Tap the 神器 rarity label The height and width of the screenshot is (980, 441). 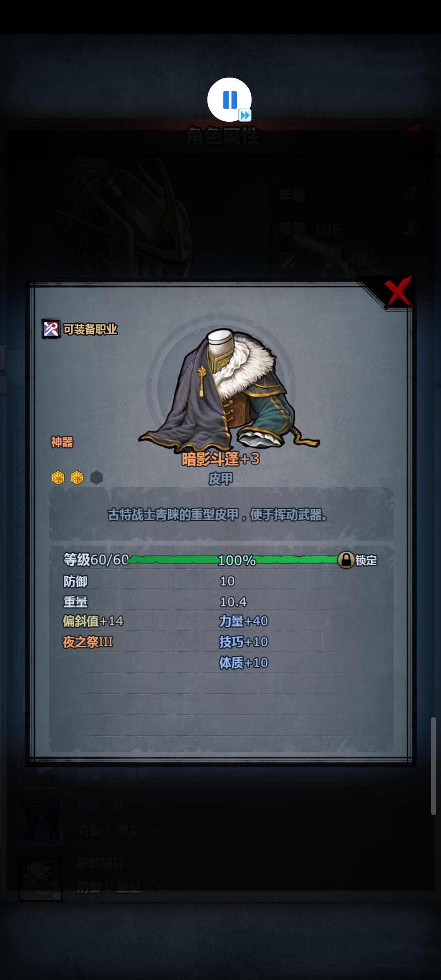62,442
